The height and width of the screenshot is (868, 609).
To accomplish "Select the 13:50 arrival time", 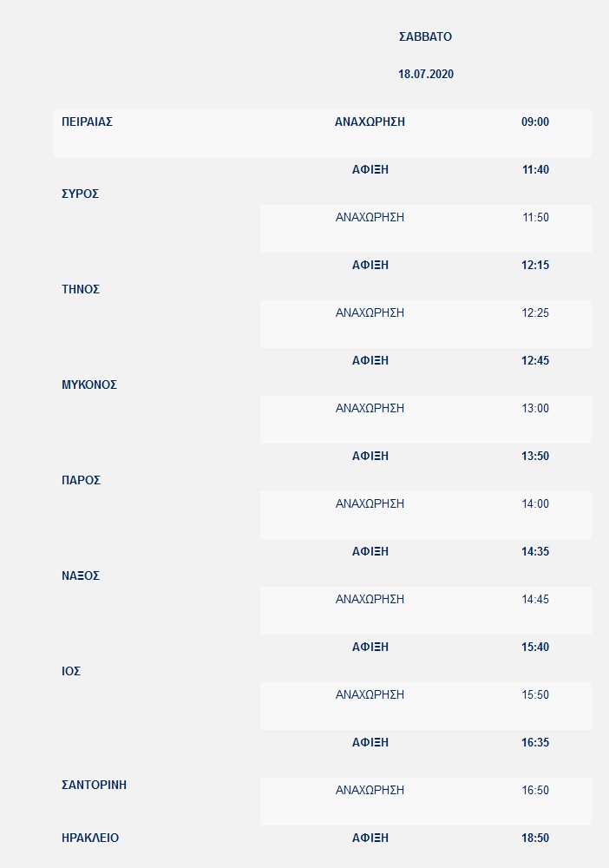I will coord(535,457).
